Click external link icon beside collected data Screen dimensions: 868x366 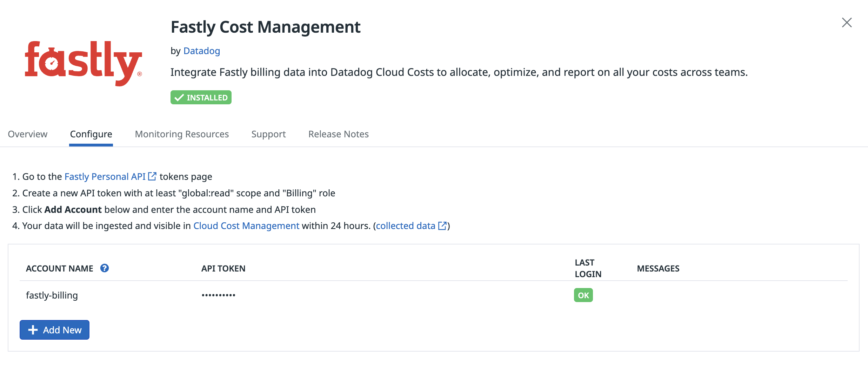click(x=442, y=226)
